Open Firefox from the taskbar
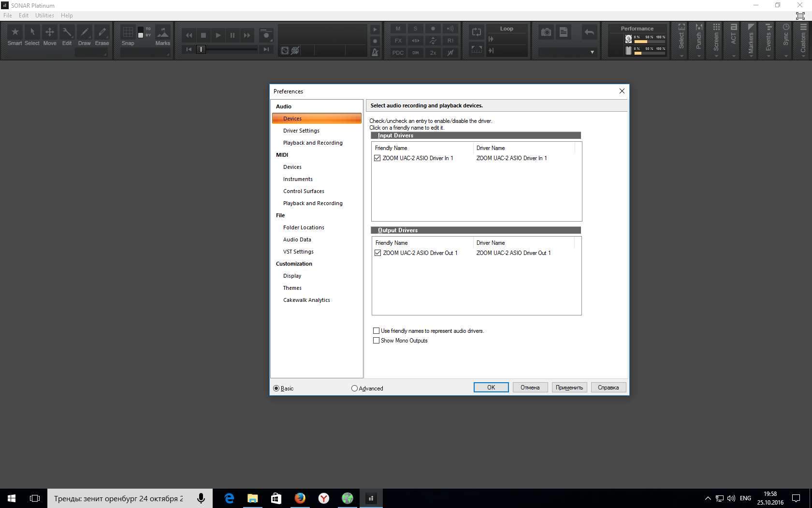812x508 pixels. tap(300, 498)
